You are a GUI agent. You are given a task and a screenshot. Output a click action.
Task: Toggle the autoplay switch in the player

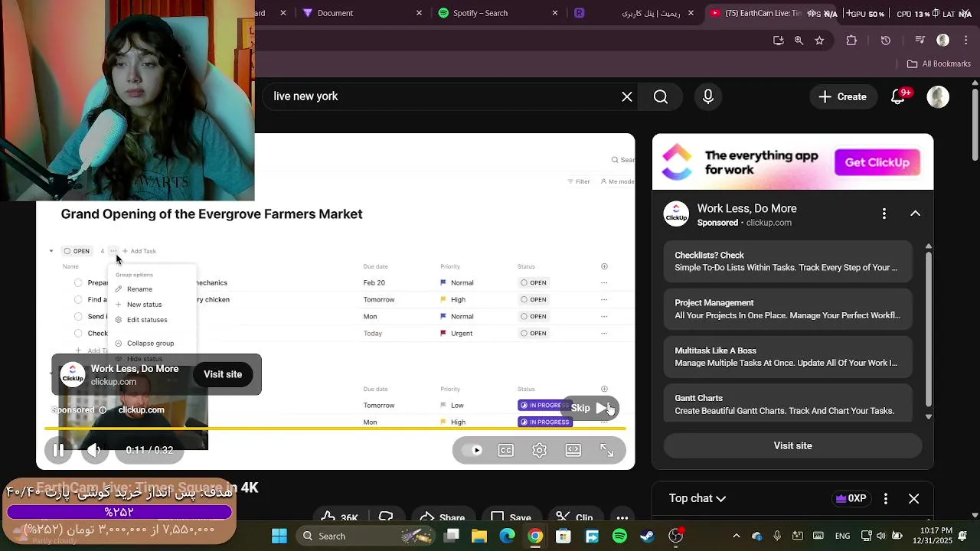coord(473,450)
